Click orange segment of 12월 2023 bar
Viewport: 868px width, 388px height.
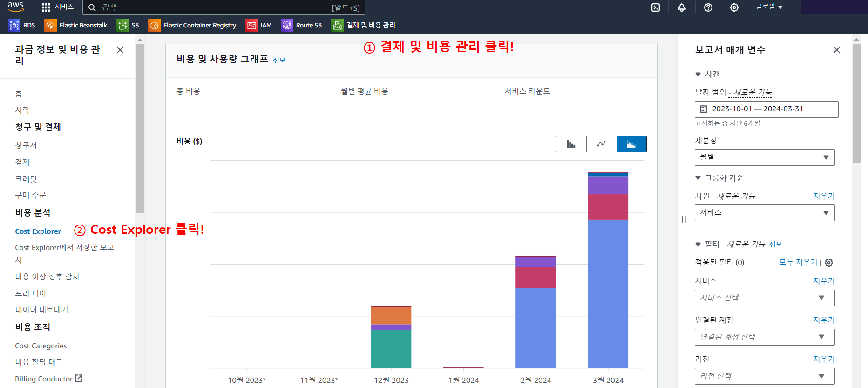coord(391,316)
